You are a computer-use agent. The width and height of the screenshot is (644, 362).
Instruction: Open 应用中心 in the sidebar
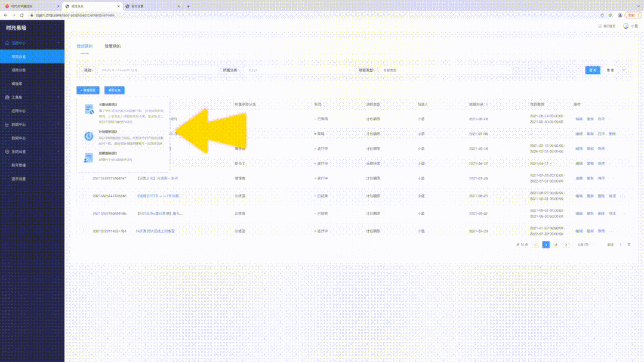click(x=32, y=111)
